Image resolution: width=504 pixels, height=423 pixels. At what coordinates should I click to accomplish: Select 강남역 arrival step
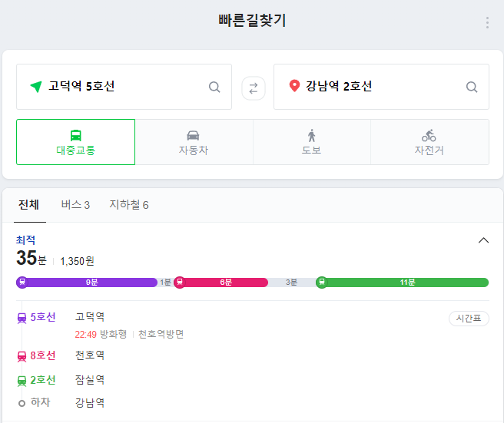[90, 402]
